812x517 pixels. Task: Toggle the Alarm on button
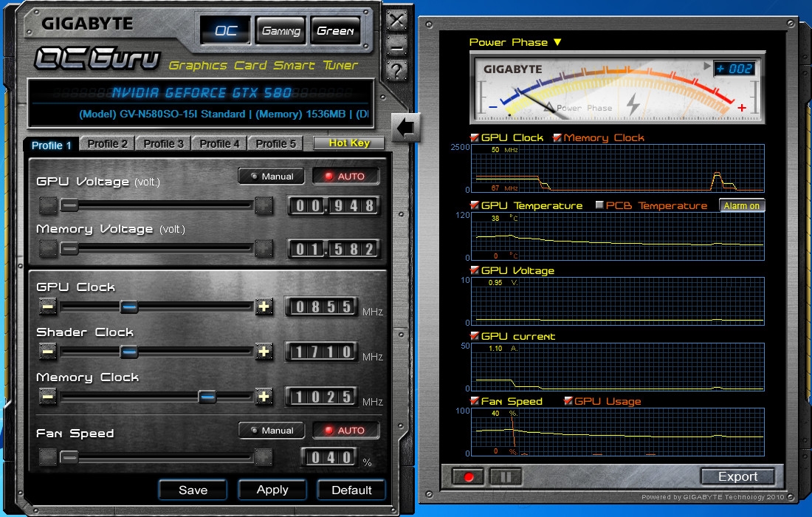742,205
